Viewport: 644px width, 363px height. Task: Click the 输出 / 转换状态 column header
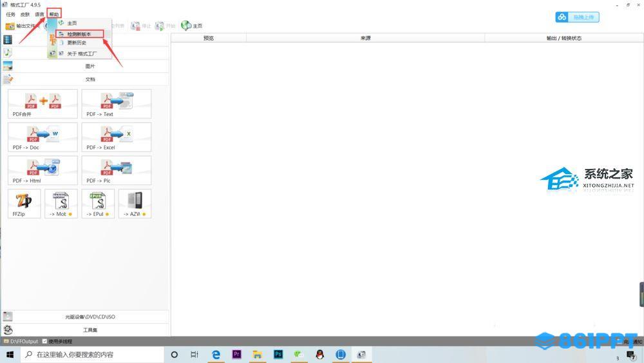(x=564, y=38)
